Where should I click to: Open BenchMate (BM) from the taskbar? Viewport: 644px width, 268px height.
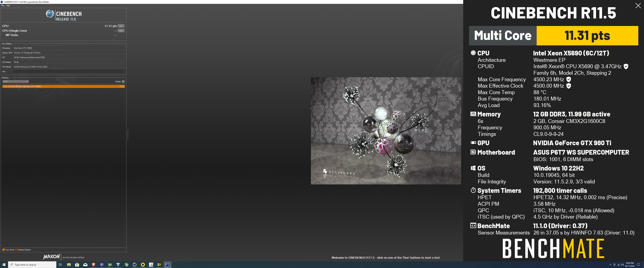click(159, 265)
